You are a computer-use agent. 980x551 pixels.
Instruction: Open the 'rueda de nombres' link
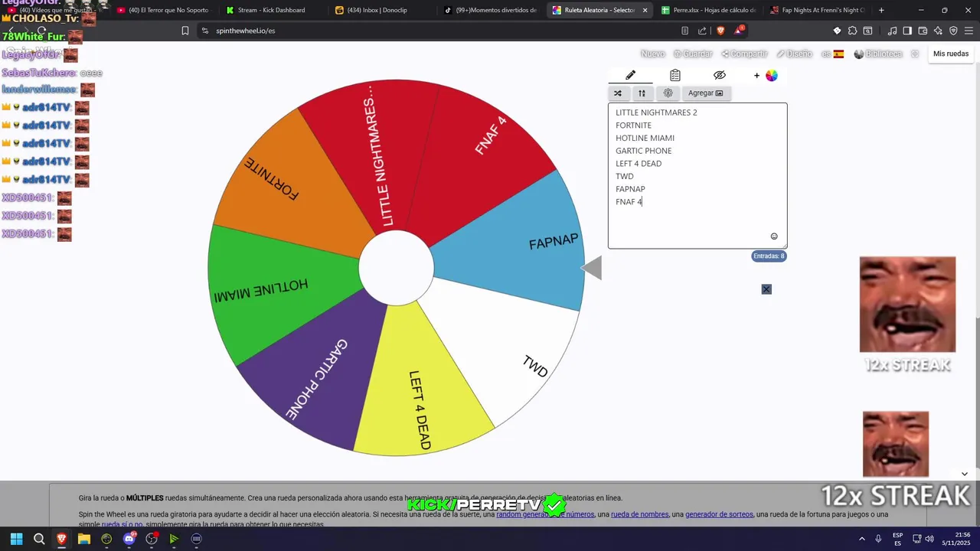639,514
